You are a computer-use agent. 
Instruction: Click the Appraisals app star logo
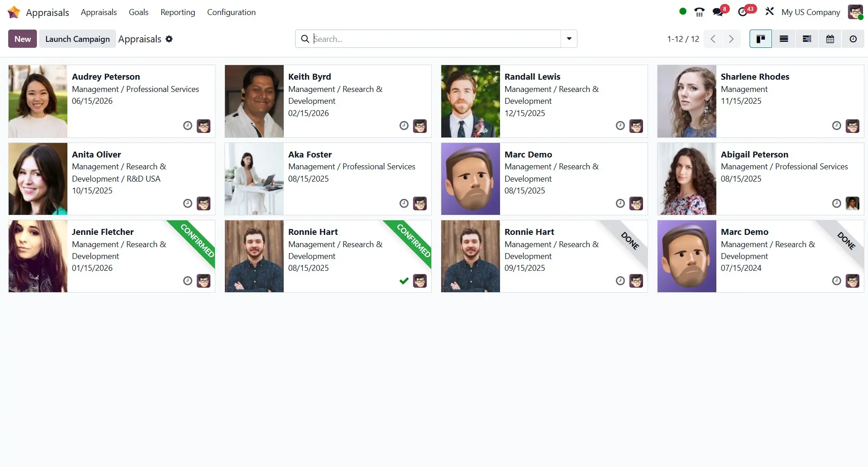(14, 12)
